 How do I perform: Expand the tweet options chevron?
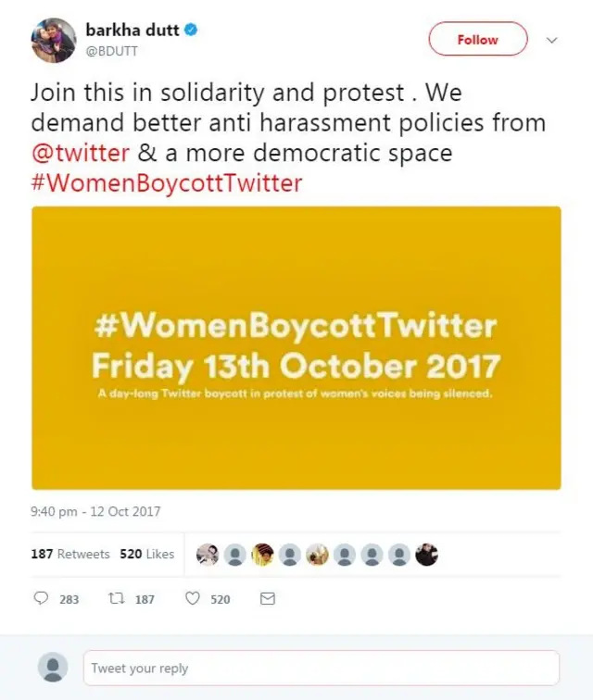coord(553,40)
